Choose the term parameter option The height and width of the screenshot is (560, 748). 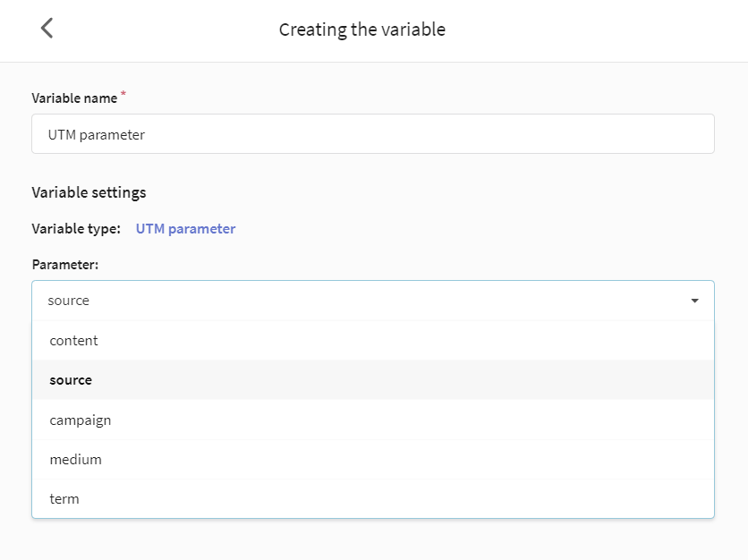coord(372,498)
